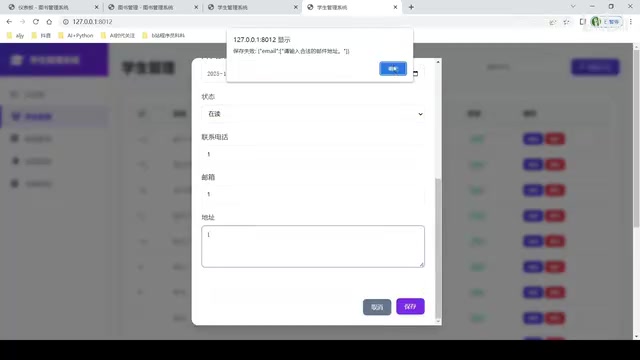Click the 地址 text area

[x=313, y=247]
